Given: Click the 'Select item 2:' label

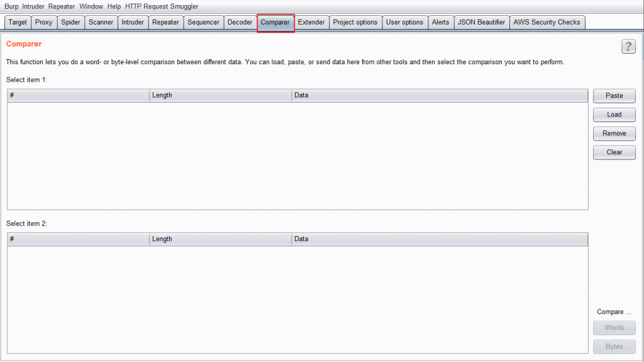Looking at the screenshot, I should 26,223.
